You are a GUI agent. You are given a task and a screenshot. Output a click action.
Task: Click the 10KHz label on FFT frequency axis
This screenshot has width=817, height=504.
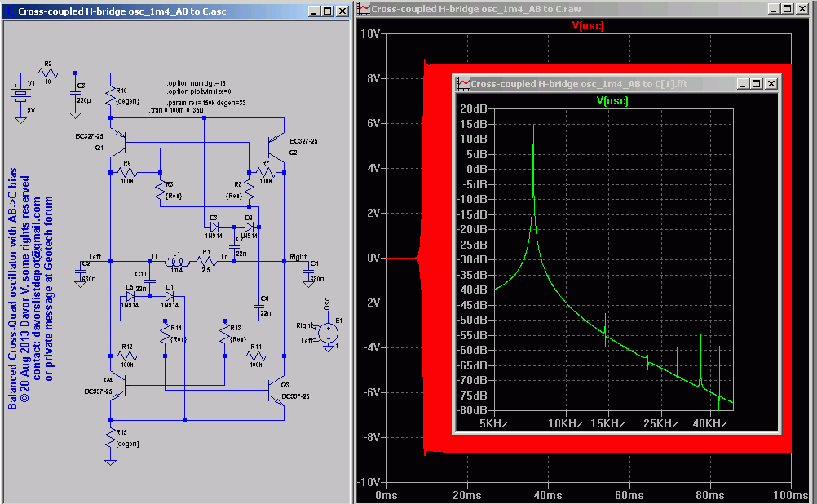[565, 425]
